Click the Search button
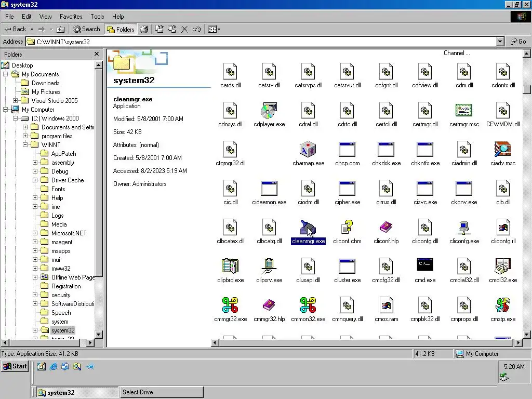 [87, 29]
